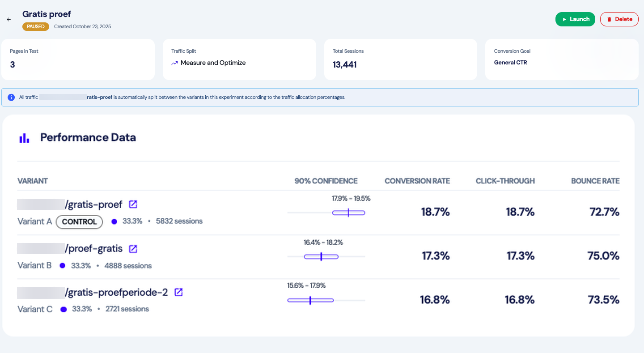Click Variant C's confidence interval slider handle
The height and width of the screenshot is (353, 644).
(x=310, y=300)
